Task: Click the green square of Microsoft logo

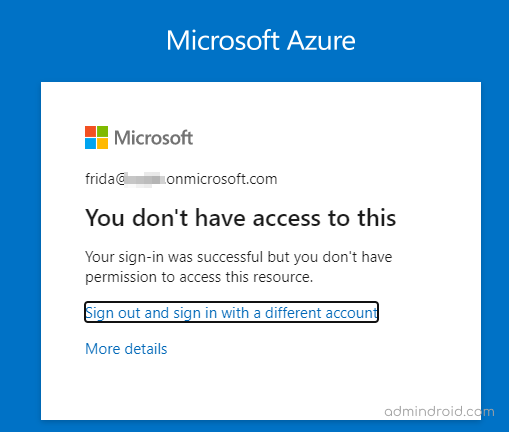Action: tap(103, 131)
